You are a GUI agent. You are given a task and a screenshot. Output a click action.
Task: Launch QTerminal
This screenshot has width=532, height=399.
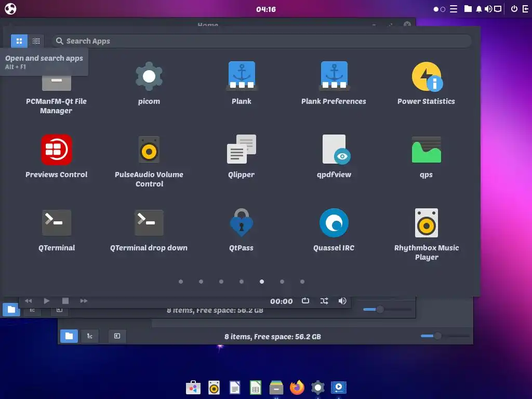tap(56, 230)
